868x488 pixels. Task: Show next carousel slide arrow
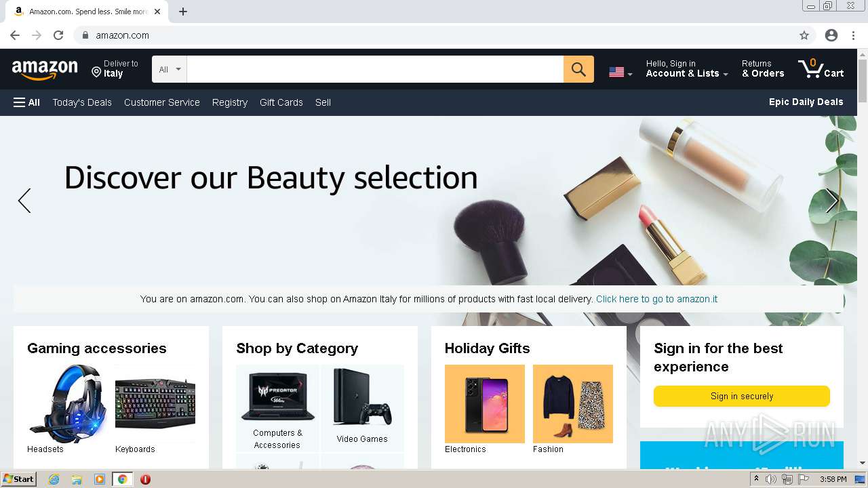pos(832,201)
